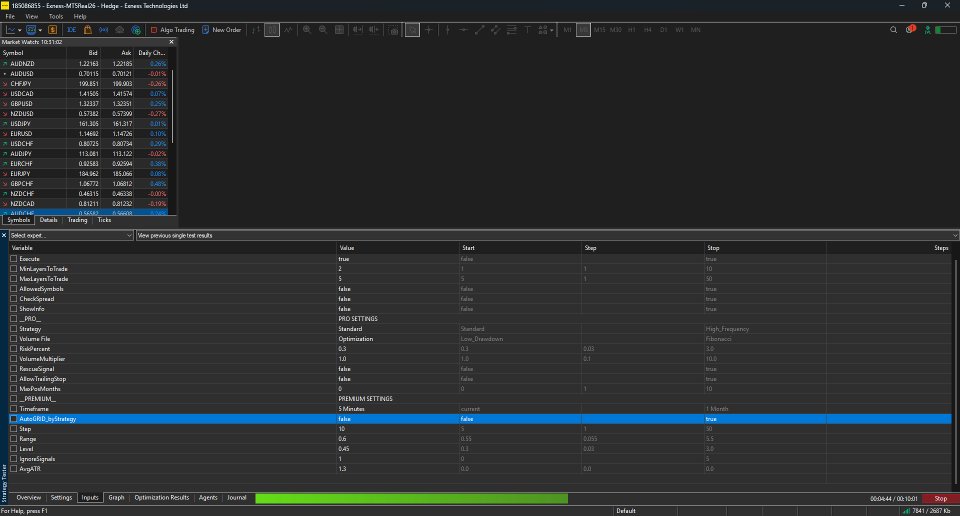Close the Market Watch panel
Viewport: 960px width, 516px height.
coord(171,42)
